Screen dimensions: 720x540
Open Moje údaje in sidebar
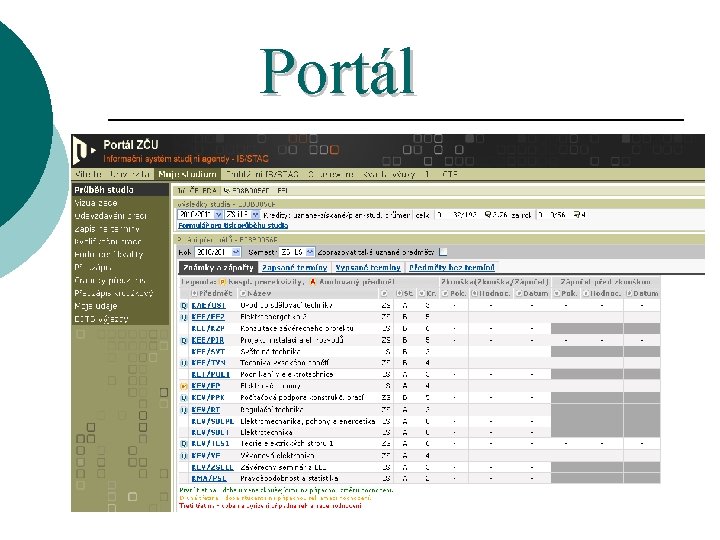click(x=96, y=306)
